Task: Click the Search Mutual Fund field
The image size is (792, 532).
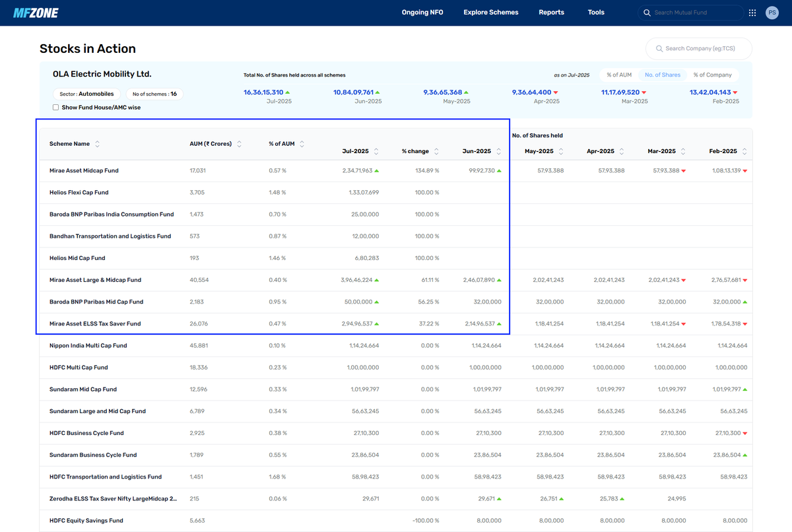Action: pos(690,13)
